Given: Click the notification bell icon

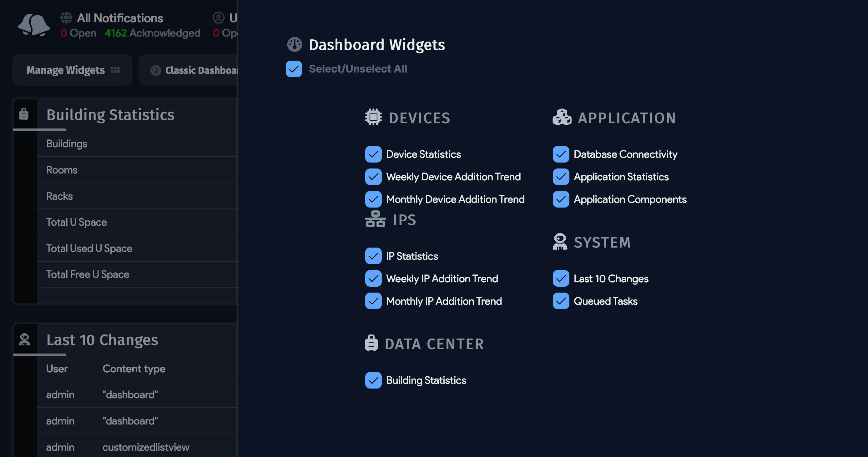Looking at the screenshot, I should (33, 25).
